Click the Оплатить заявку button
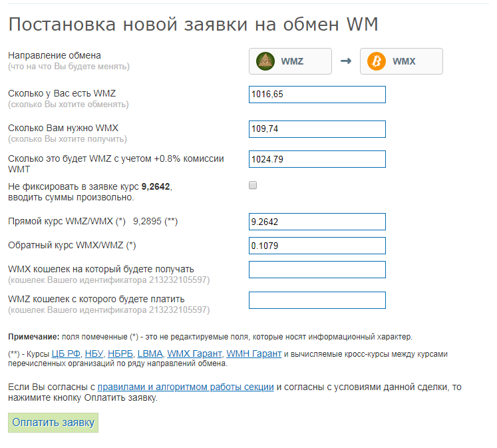 tap(53, 423)
